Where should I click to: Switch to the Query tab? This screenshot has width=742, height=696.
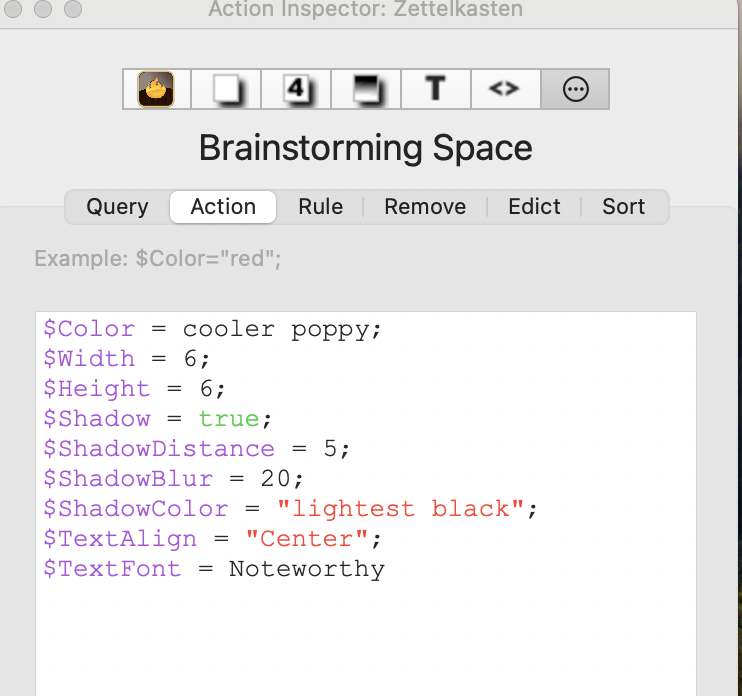click(117, 207)
